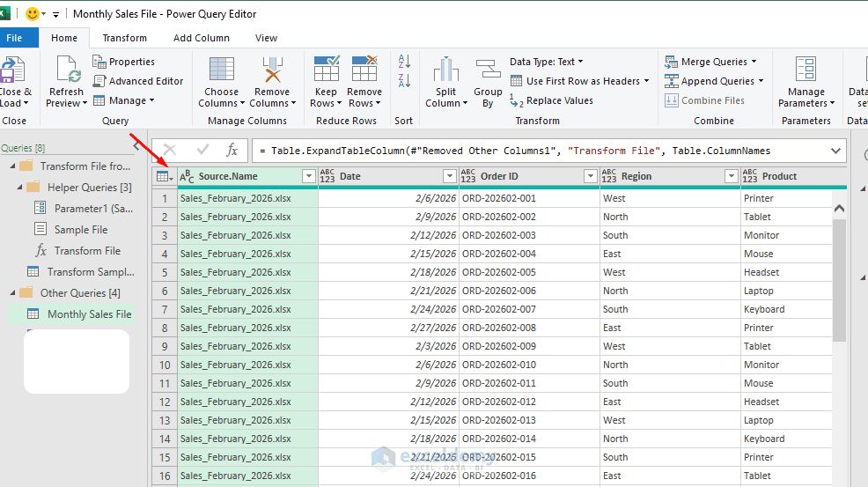Screen dimensions: 868x487
Task: Open Date column filter dropdown
Action: 450,176
